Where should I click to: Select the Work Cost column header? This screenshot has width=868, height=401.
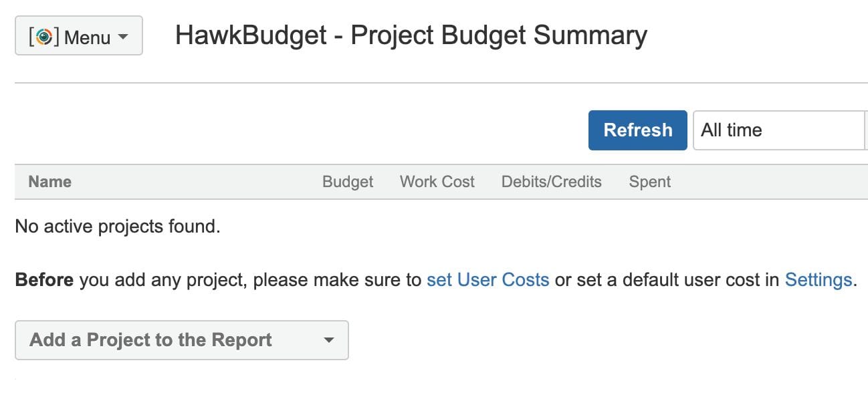click(x=437, y=182)
